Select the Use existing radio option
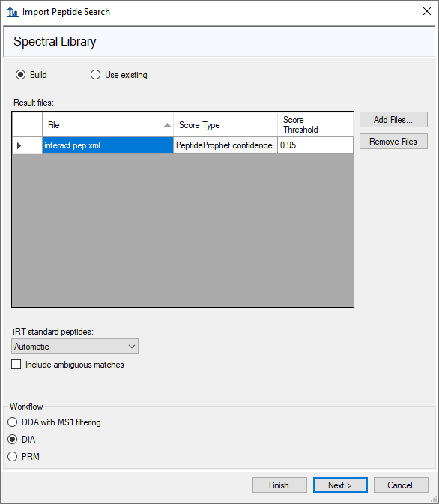 [x=95, y=75]
